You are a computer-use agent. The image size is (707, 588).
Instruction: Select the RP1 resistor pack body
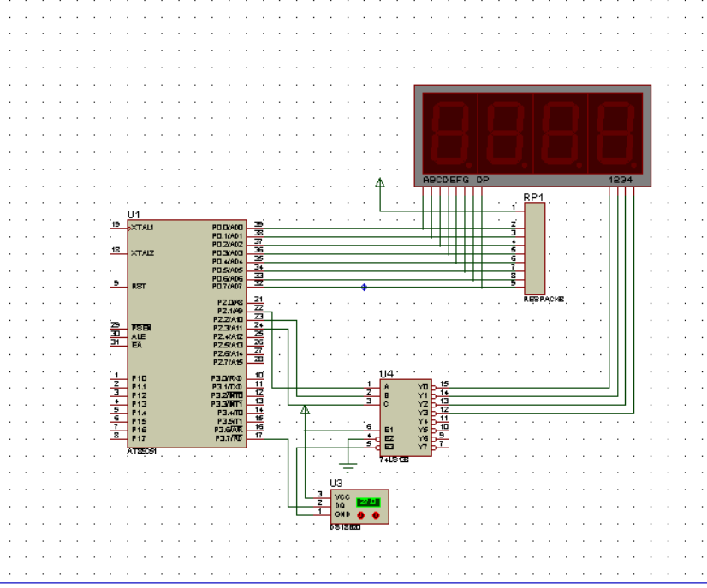point(535,249)
